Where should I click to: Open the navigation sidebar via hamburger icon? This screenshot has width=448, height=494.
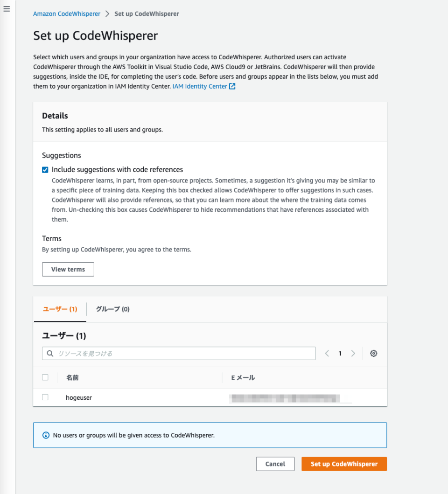(7, 8)
